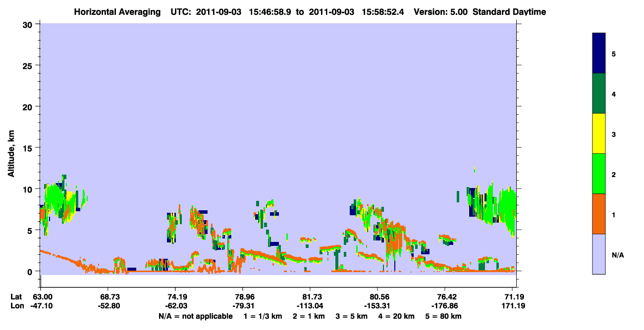Click the dark blue level 5 color swatch

[599, 53]
